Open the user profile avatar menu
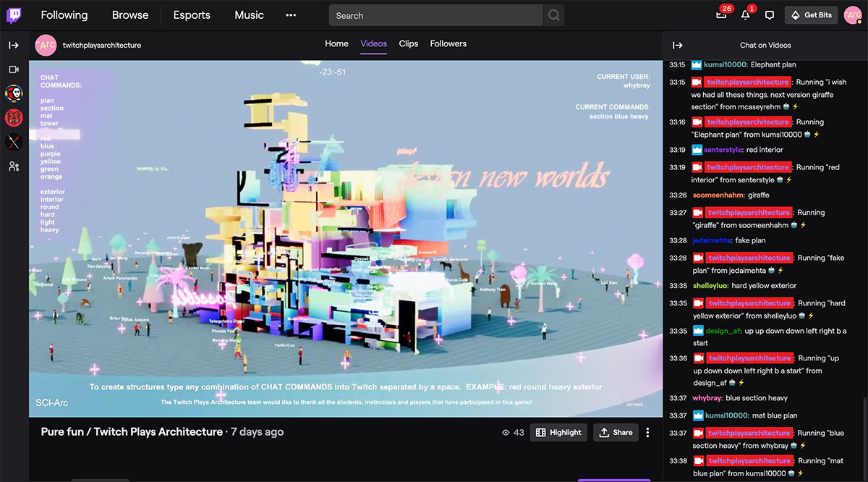The height and width of the screenshot is (482, 868). click(x=853, y=15)
